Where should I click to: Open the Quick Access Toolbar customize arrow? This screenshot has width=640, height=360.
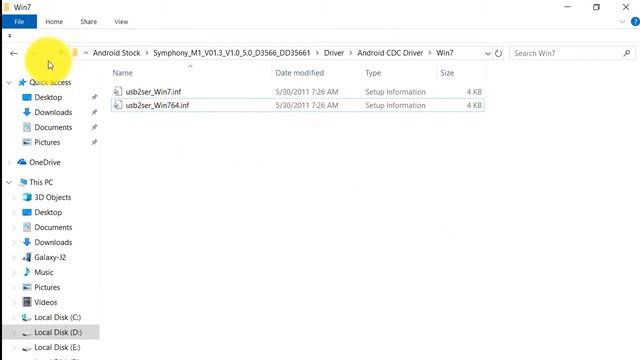coord(10,36)
